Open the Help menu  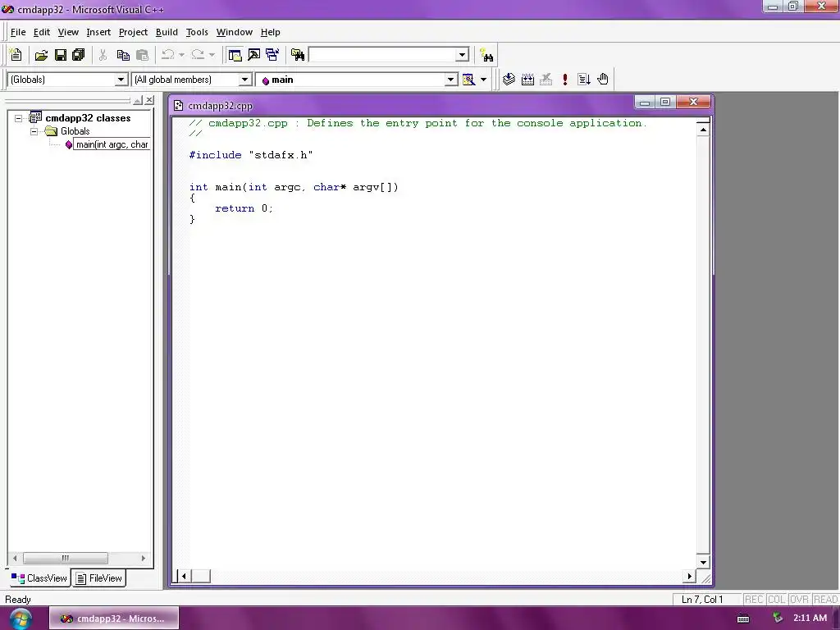270,32
